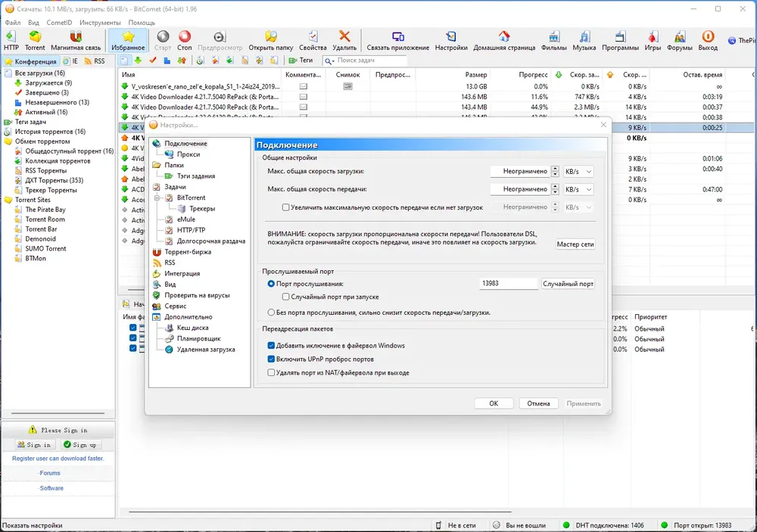Enable Случайный порт при запуске checkbox
Viewport: 757px width, 532px height.
pos(286,297)
